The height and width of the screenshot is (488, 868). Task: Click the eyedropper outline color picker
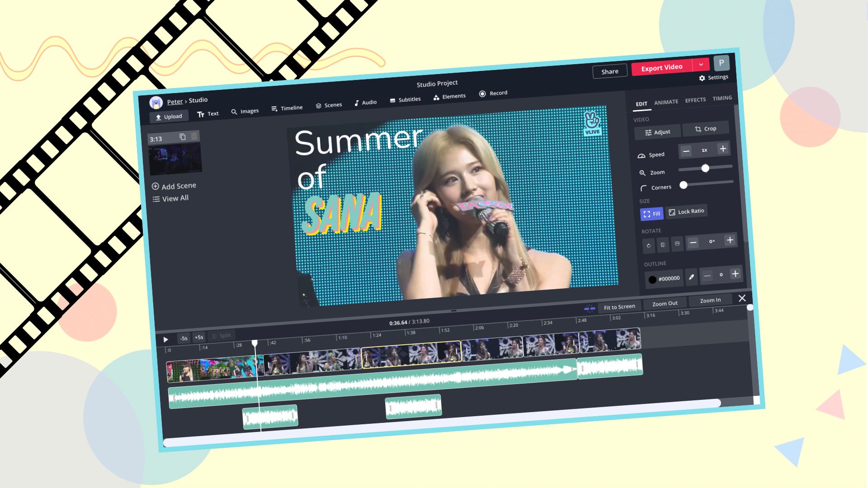tap(691, 277)
